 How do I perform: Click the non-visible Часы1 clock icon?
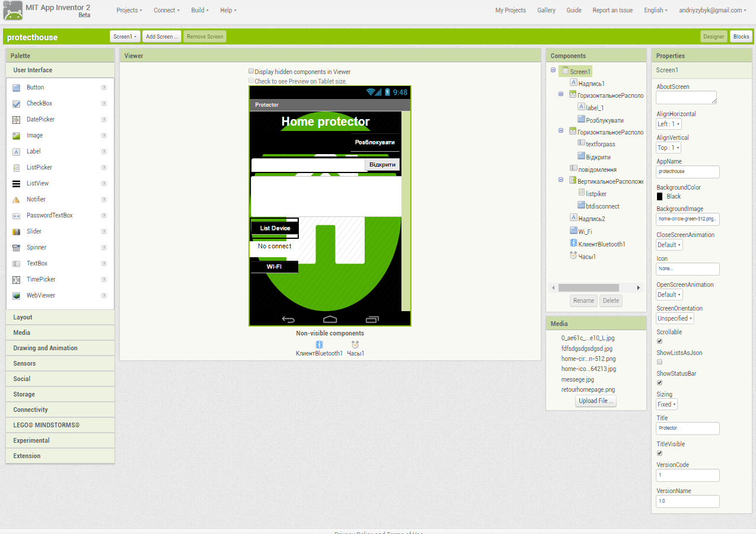click(355, 344)
